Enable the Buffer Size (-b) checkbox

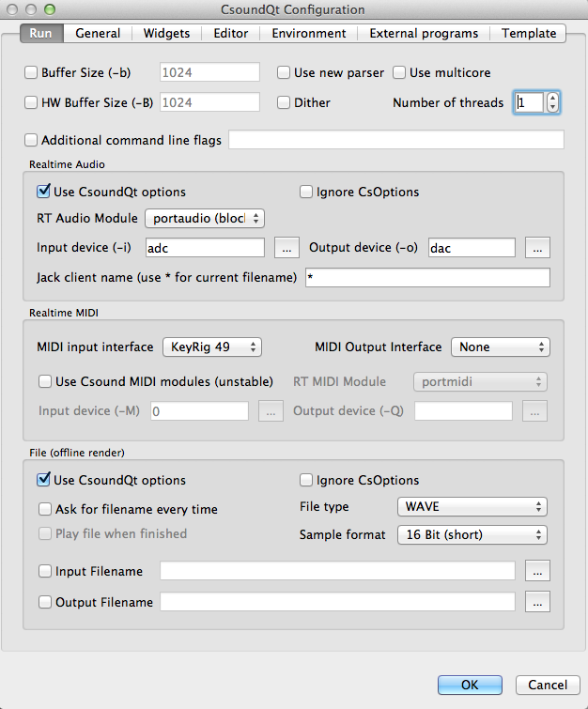31,72
